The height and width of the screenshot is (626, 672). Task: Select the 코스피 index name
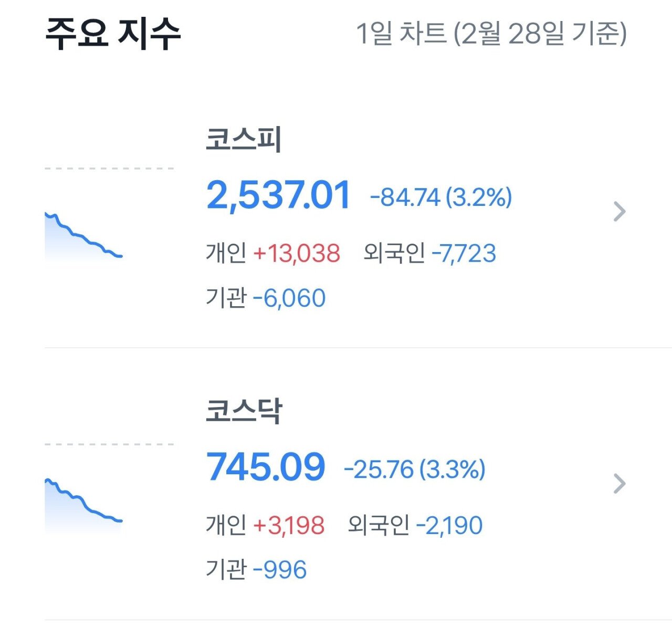244,140
